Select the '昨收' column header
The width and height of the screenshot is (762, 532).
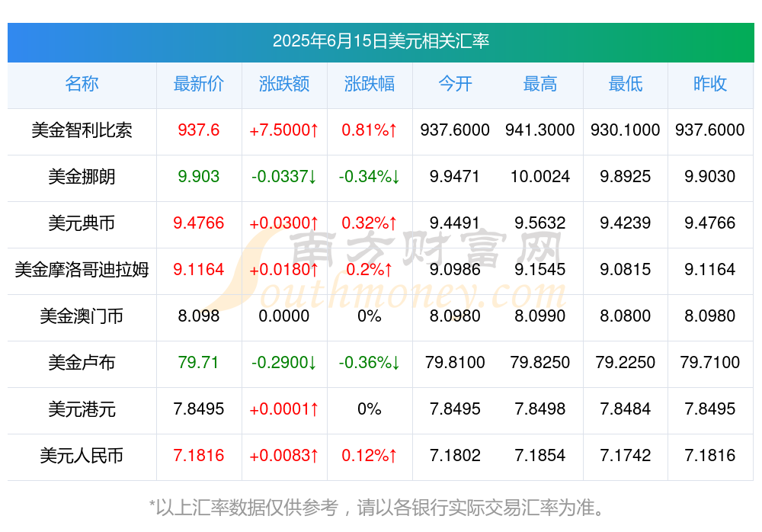point(710,84)
